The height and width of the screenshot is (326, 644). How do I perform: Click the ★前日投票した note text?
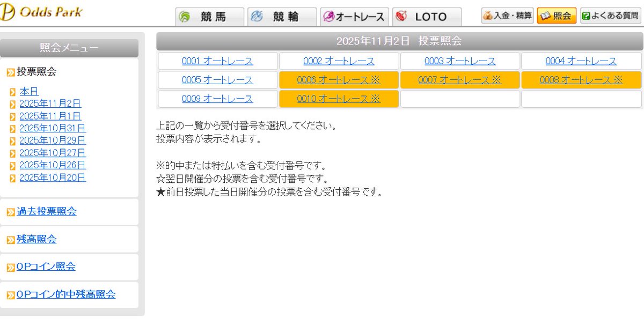coord(269,192)
